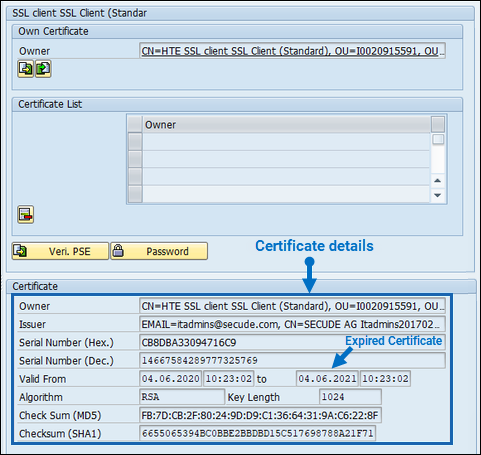Select the Check Sum (MD5) value field
Viewport: 481px width, 455px height.
(260, 415)
